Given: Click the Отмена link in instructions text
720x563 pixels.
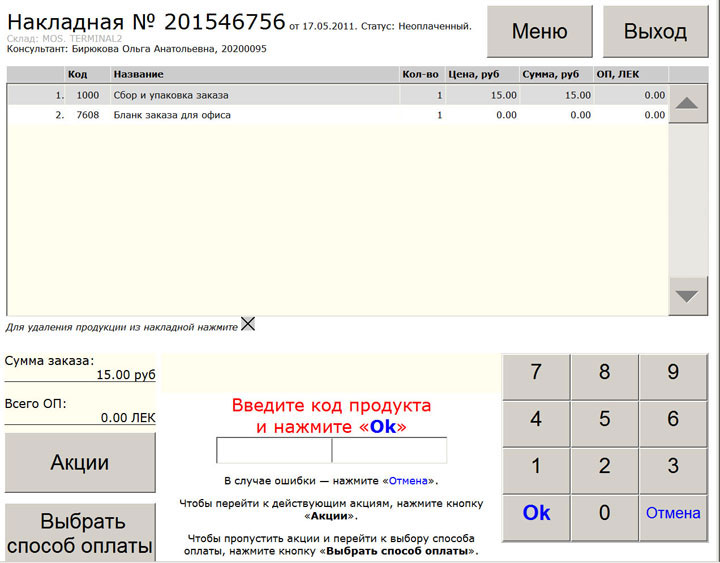Looking at the screenshot, I should (408, 481).
